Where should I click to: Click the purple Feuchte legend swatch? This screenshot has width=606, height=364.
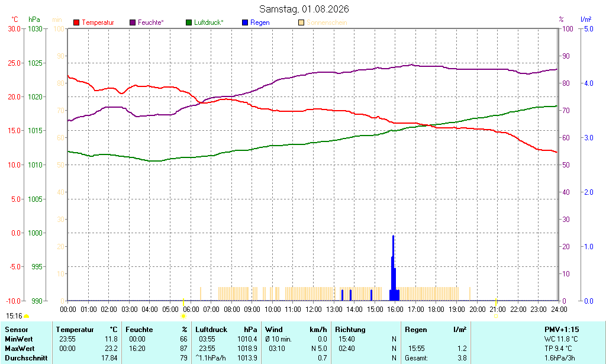[133, 23]
